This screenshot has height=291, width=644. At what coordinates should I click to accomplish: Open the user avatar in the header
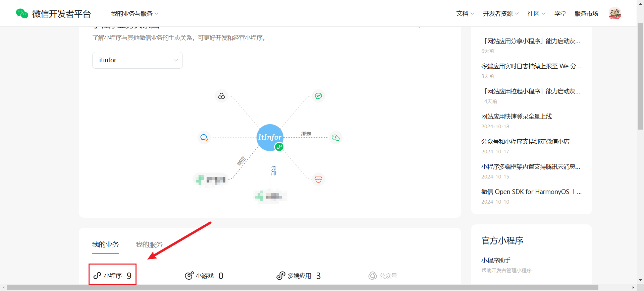[615, 13]
